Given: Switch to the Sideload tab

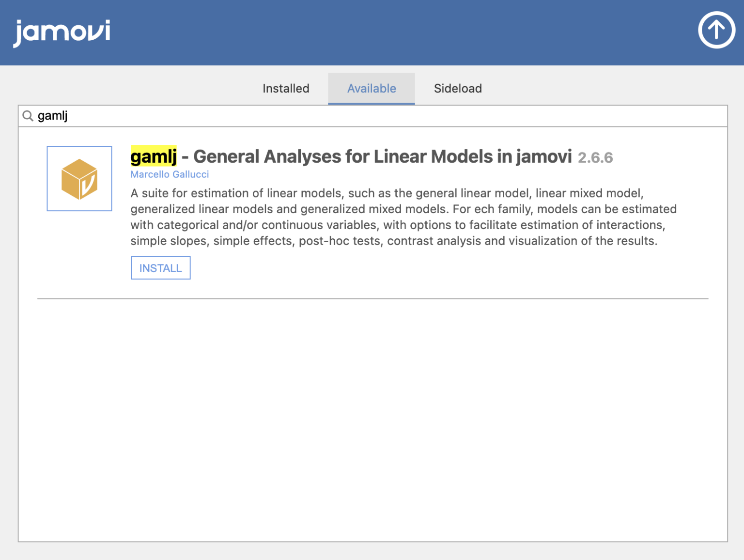Looking at the screenshot, I should click(x=457, y=88).
